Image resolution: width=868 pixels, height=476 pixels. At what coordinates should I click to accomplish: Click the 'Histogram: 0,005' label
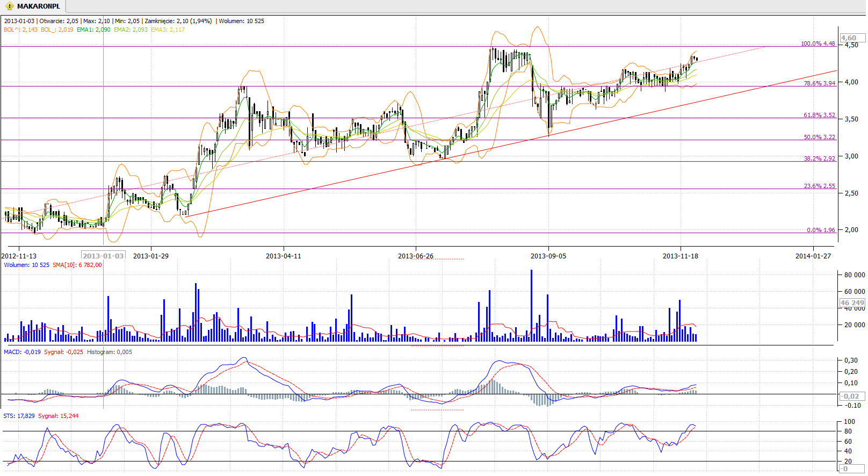110,352
